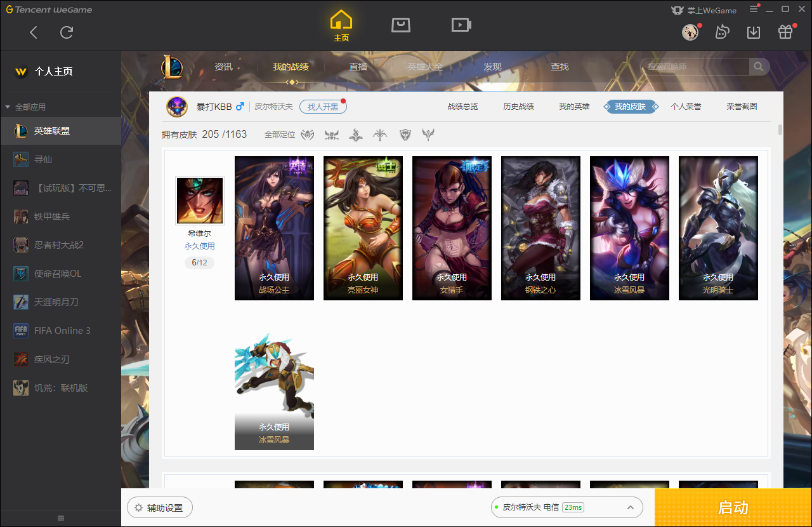
Task: Select the 全部定位 filter
Action: point(280,135)
